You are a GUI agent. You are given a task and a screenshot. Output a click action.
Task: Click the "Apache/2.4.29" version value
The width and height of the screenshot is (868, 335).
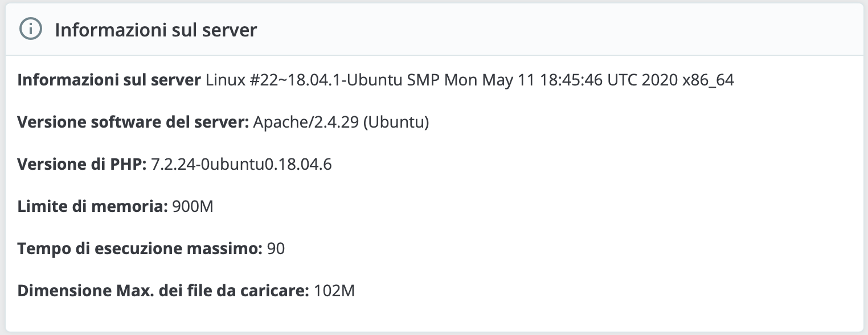305,122
